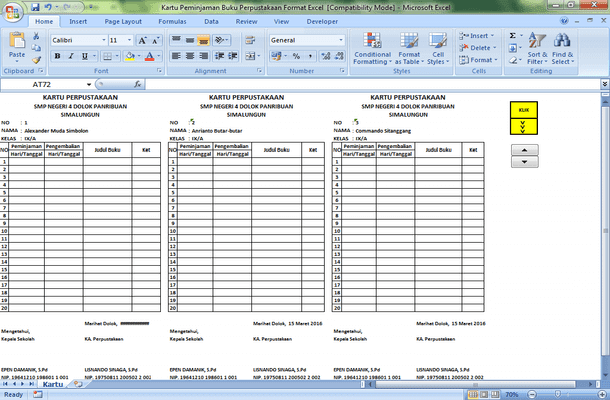The width and height of the screenshot is (610, 400).
Task: Decrease decimal places
Action: 339,56
